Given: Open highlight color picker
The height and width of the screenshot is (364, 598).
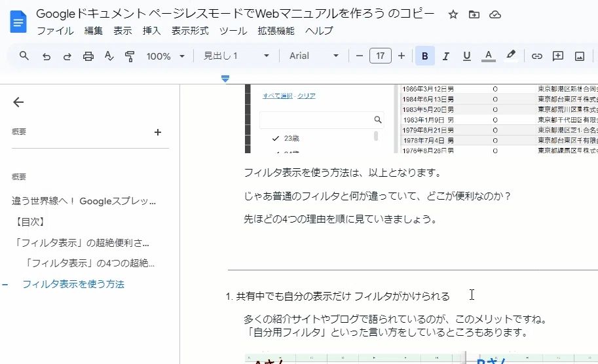Looking at the screenshot, I should pyautogui.click(x=511, y=56).
